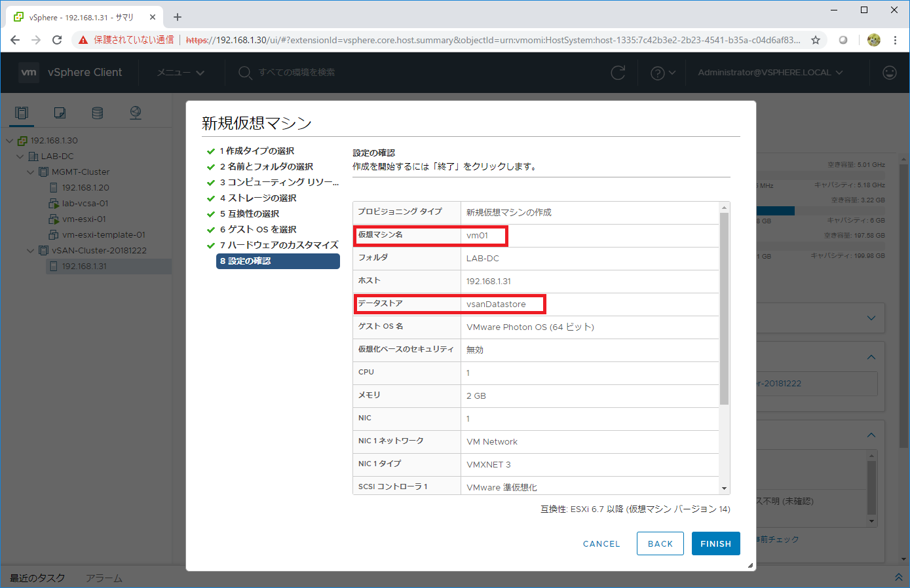Open the Networking inventory view

[x=136, y=113]
